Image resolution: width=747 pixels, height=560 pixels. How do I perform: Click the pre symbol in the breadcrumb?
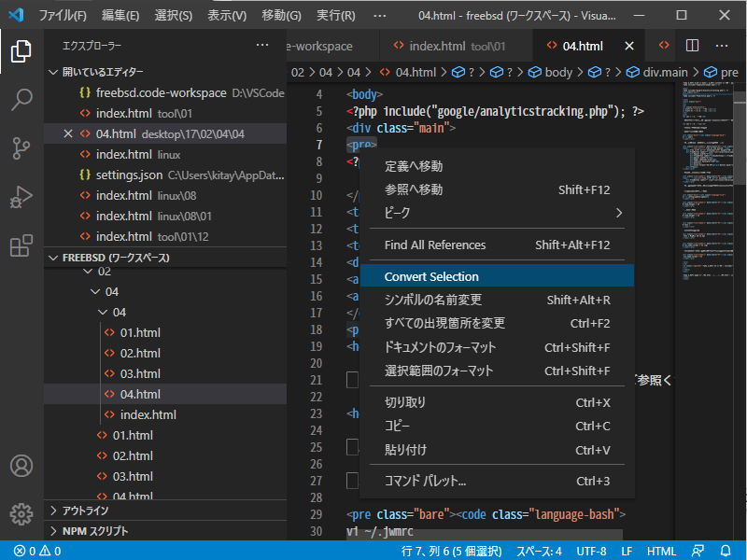(x=721, y=73)
